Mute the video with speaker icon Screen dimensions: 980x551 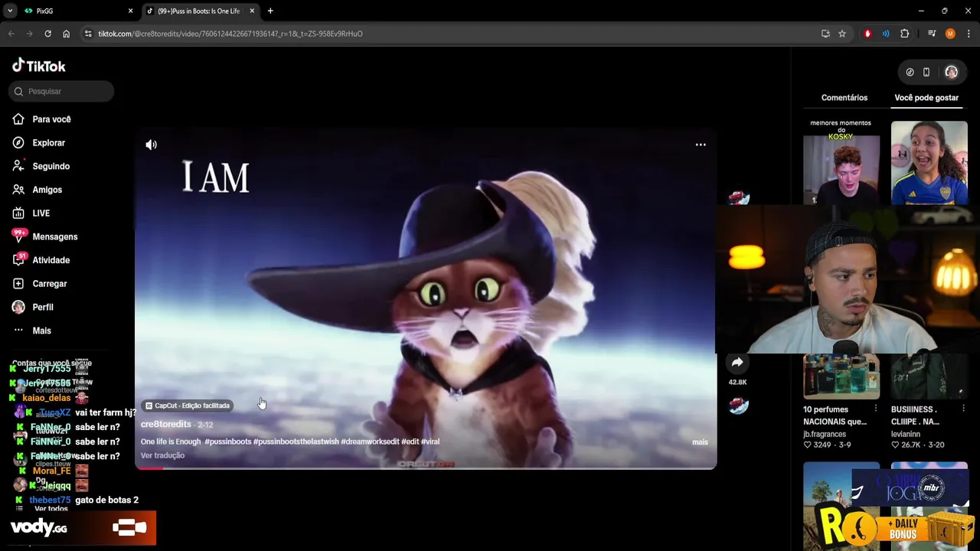pyautogui.click(x=152, y=145)
